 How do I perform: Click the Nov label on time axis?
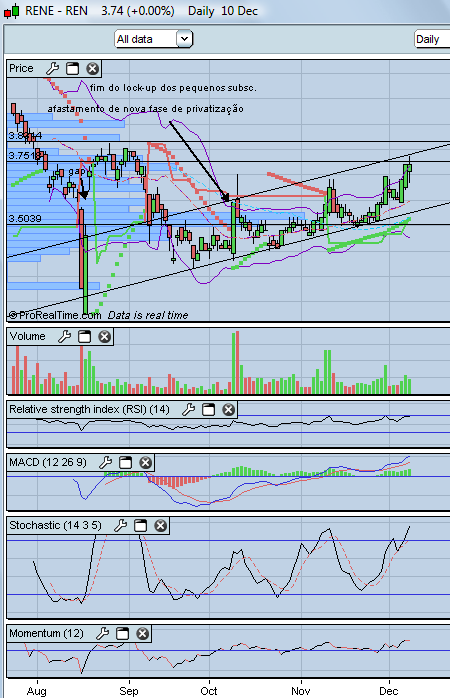tap(301, 691)
